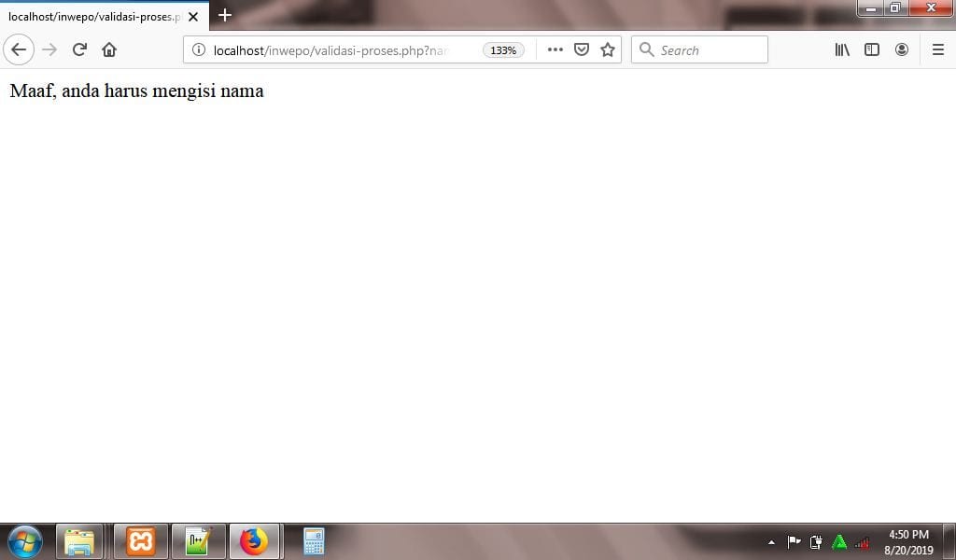
Task: Click the forward navigation arrow
Action: point(49,50)
